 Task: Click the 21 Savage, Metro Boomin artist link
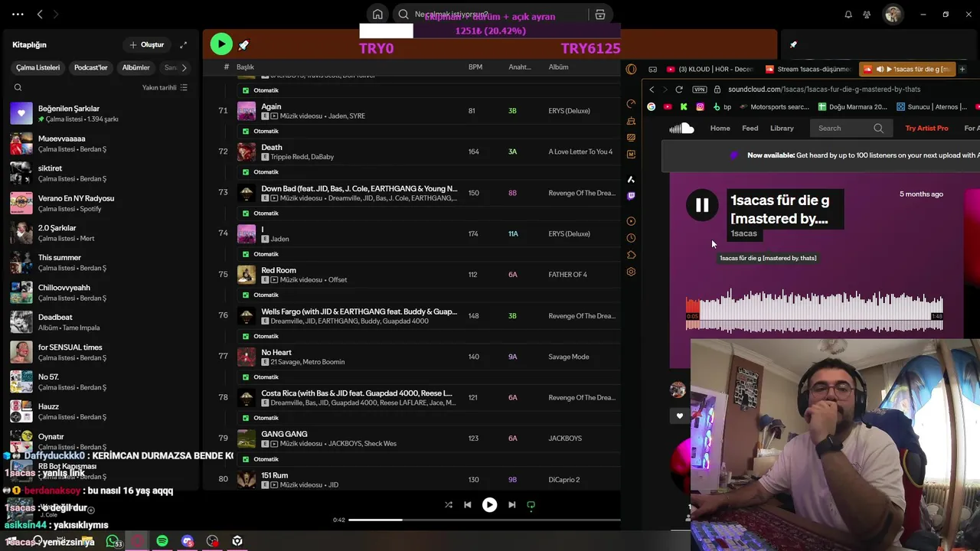pyautogui.click(x=307, y=362)
